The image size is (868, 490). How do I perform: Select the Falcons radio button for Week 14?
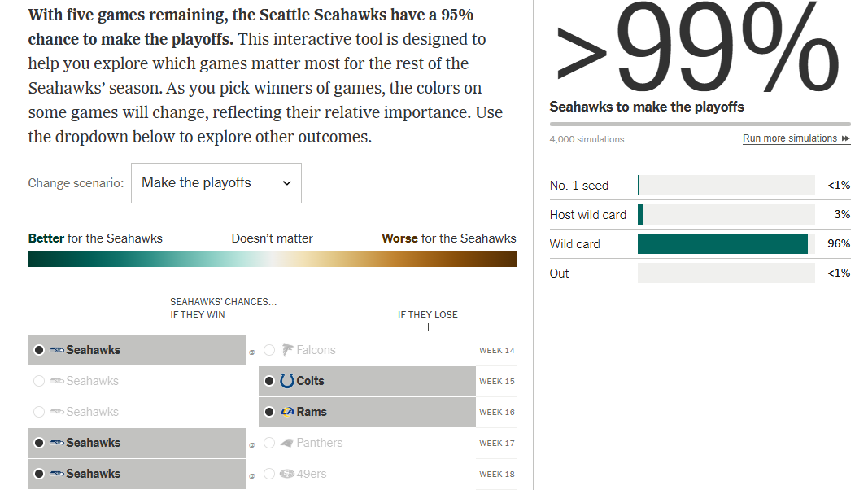269,350
